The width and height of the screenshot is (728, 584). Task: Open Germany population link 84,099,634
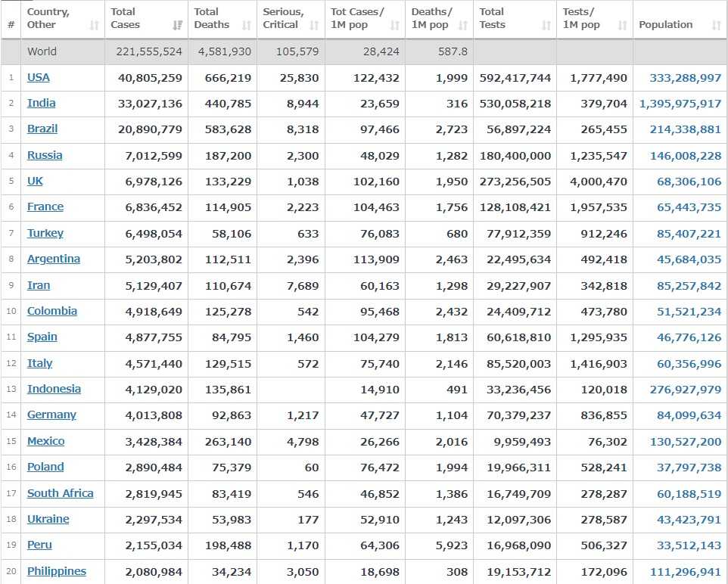(x=689, y=415)
